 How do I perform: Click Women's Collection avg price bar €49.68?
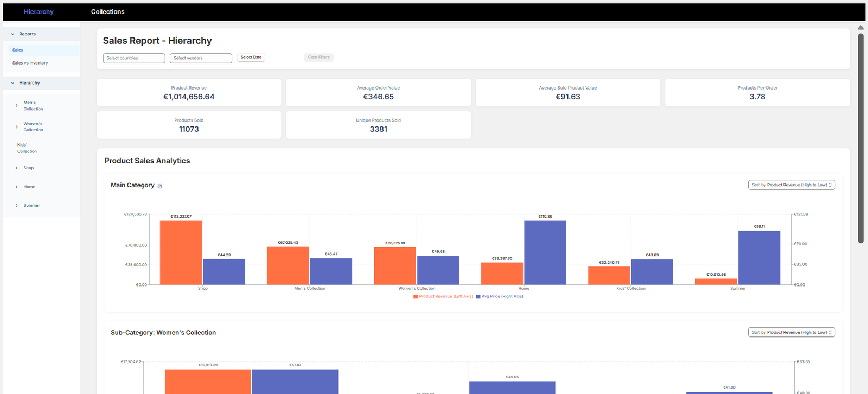[438, 270]
